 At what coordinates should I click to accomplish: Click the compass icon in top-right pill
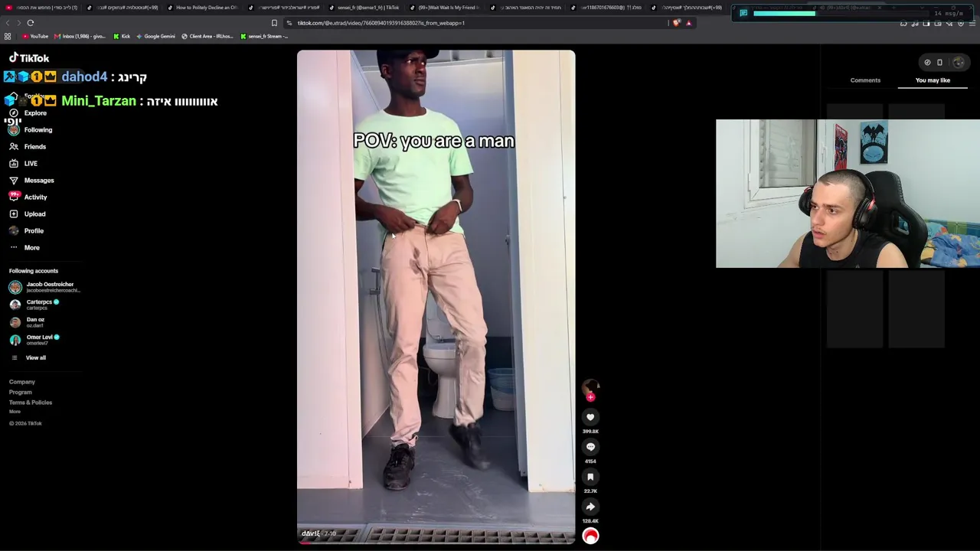[927, 63]
